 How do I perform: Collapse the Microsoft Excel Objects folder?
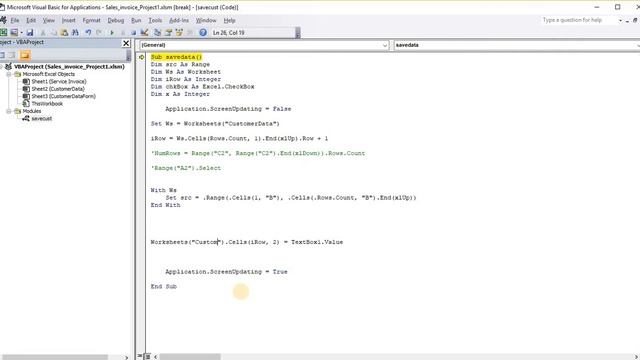pos(9,74)
